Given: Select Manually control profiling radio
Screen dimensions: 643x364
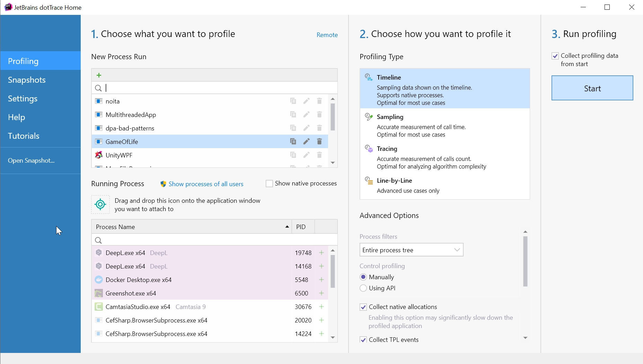Looking at the screenshot, I should [x=363, y=277].
